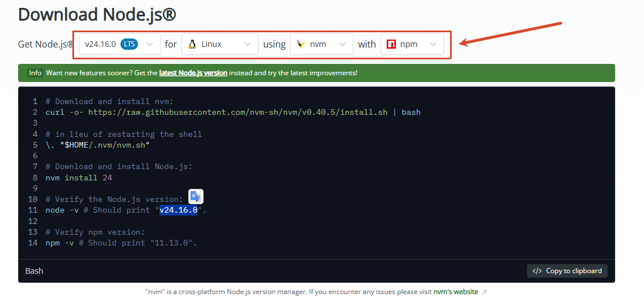Click the red npm logo icon
Screen dimensions: 644x302
(391, 44)
